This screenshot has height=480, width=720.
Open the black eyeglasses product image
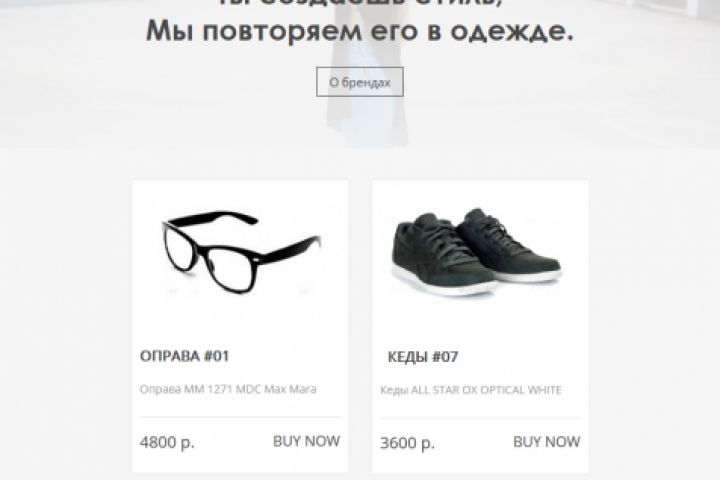[241, 251]
